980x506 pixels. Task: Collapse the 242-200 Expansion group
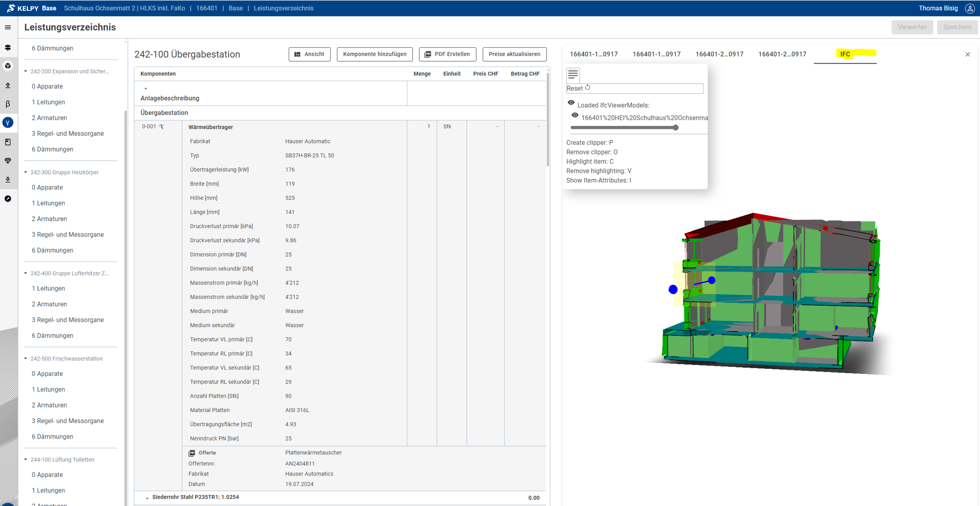pyautogui.click(x=26, y=71)
